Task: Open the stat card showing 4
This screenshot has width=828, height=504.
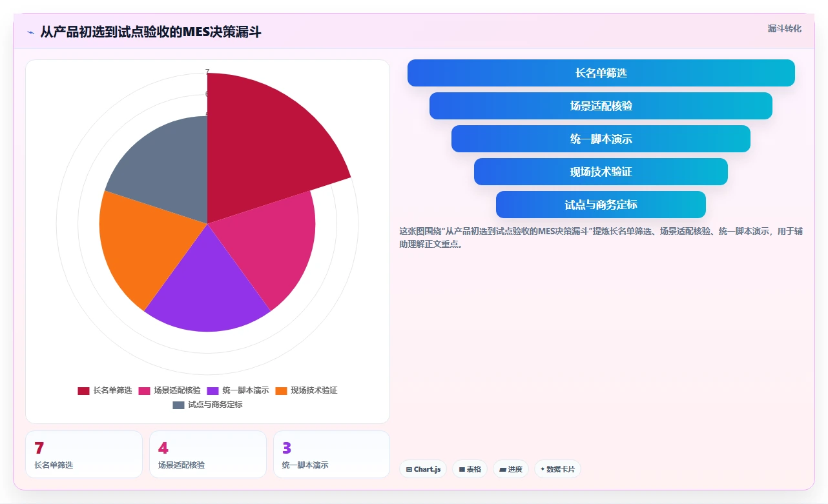Action: (208, 454)
